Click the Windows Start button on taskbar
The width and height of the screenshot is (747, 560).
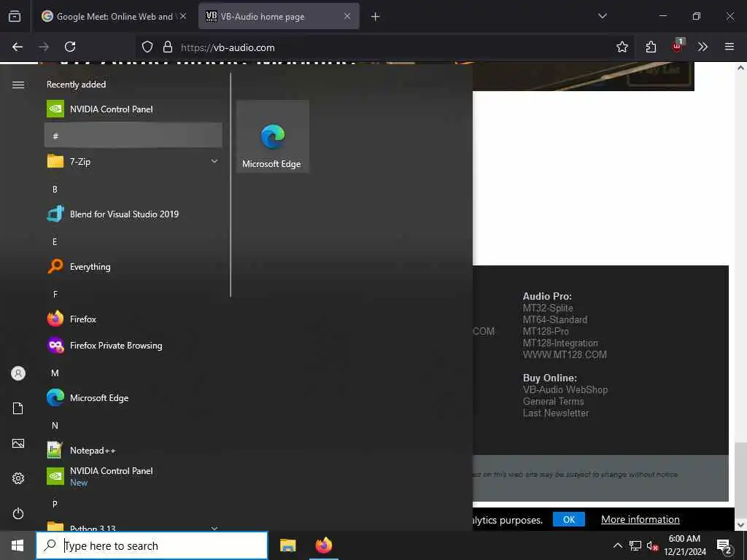click(x=18, y=545)
